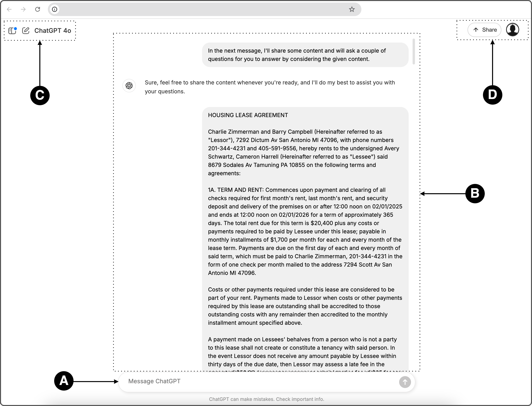Click the Share button

[x=484, y=30]
